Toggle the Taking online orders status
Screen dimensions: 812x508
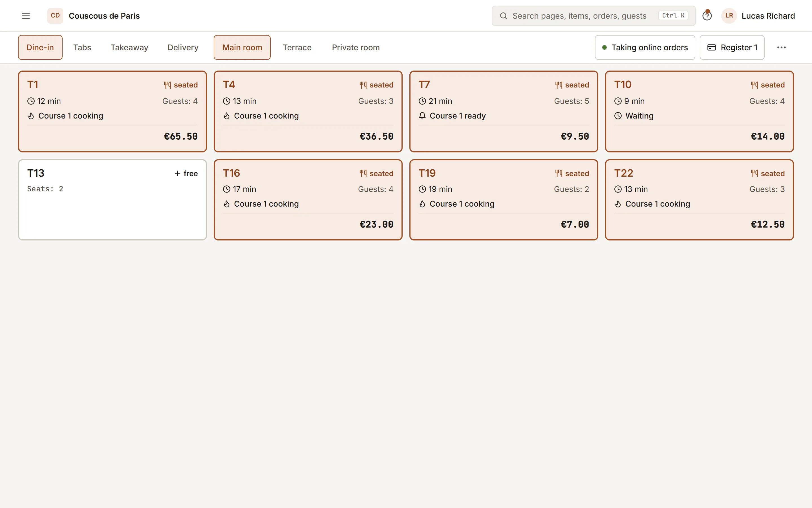click(645, 47)
